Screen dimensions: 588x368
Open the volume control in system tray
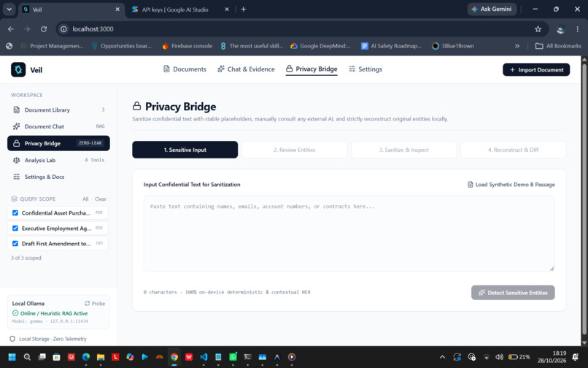coord(499,357)
